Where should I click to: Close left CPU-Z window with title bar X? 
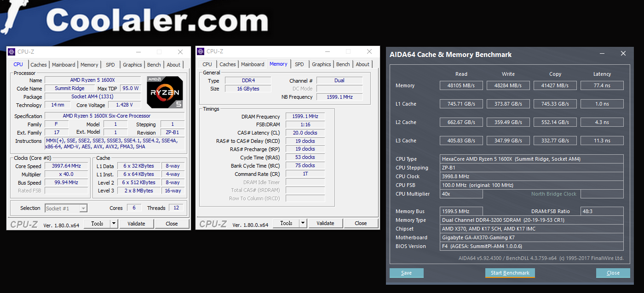pyautogui.click(x=180, y=52)
